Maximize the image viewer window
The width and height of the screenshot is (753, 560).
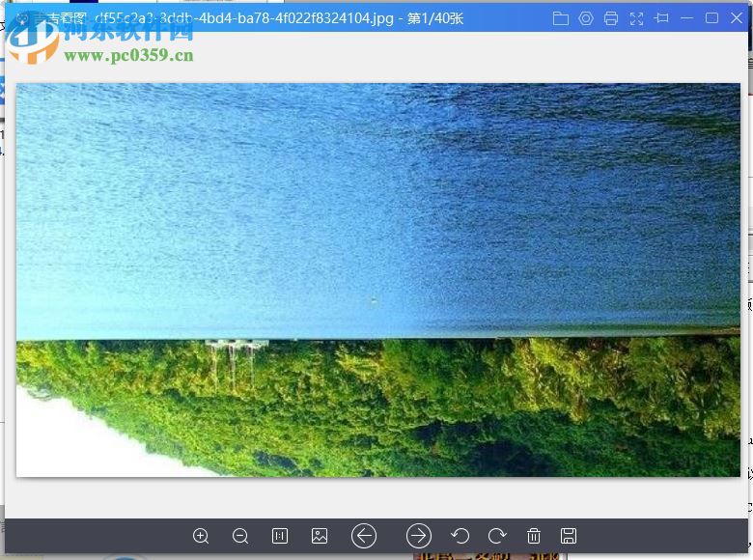(x=711, y=18)
